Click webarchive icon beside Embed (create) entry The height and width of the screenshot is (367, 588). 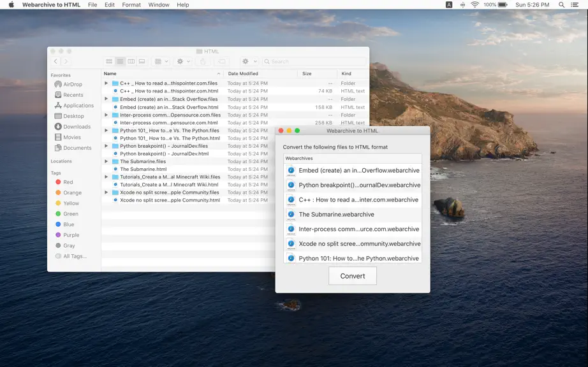pos(291,171)
